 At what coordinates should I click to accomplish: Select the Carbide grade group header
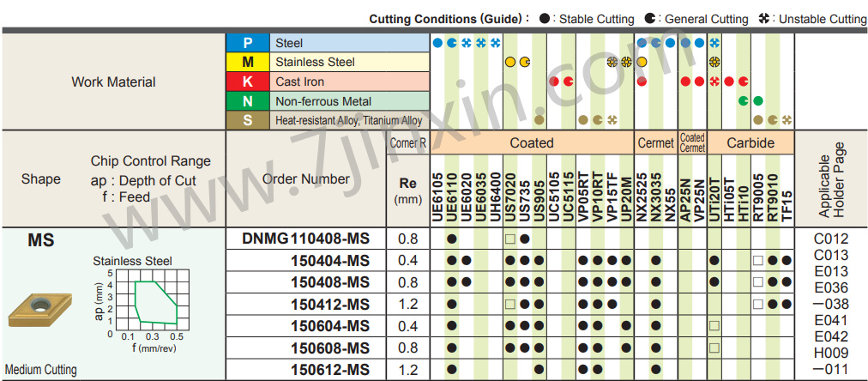click(751, 143)
